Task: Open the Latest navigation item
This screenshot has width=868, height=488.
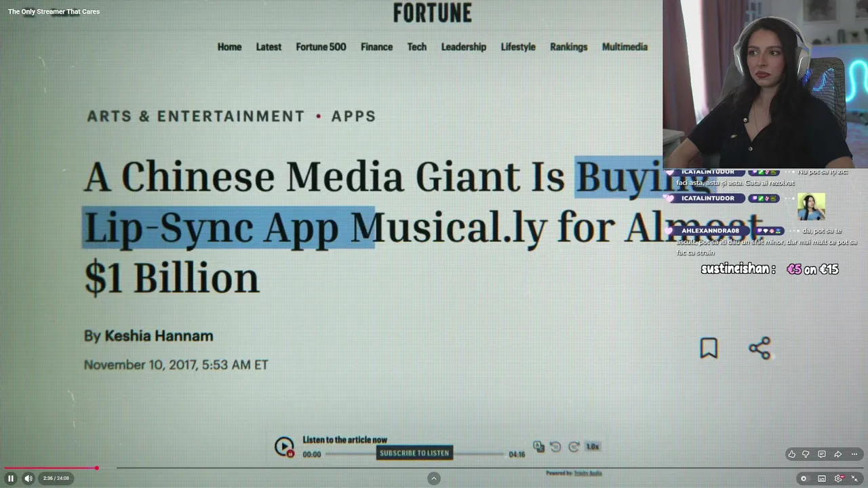Action: 269,47
